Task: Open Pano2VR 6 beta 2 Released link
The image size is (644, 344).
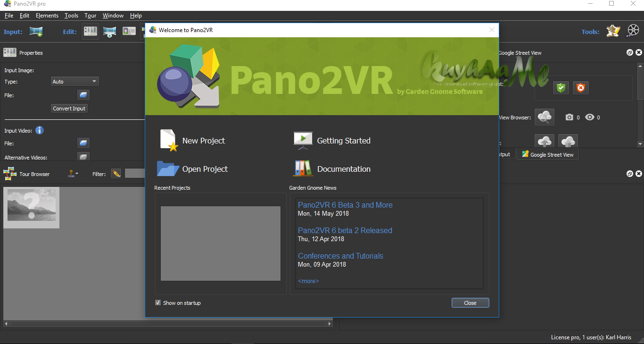Action: tap(345, 230)
